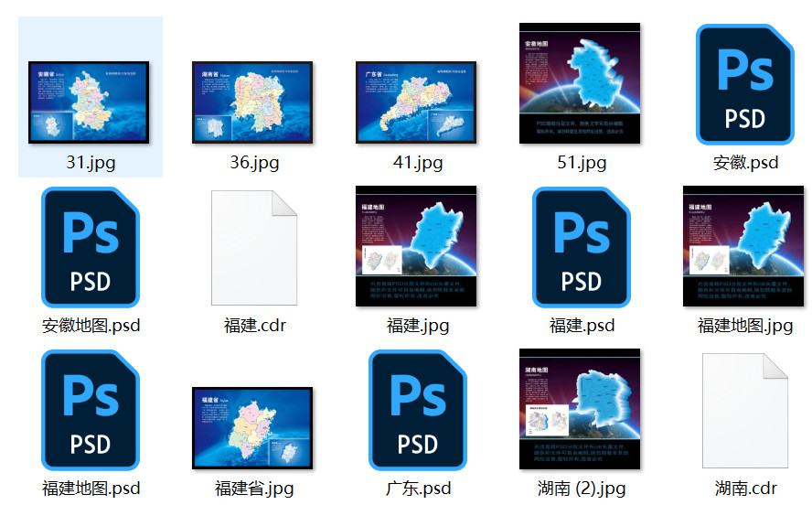Click the file name text 湖南.cdr
Viewport: 812px width, 505px height.
[x=745, y=488]
